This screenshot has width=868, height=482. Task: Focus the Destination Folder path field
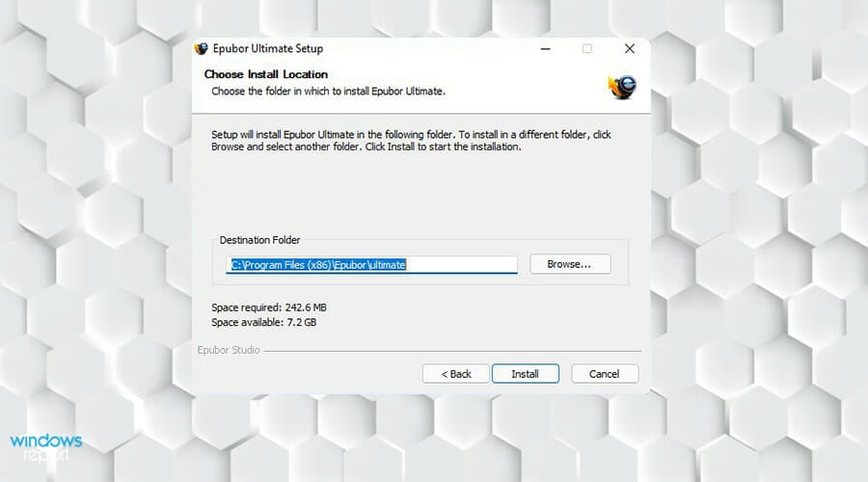point(372,264)
